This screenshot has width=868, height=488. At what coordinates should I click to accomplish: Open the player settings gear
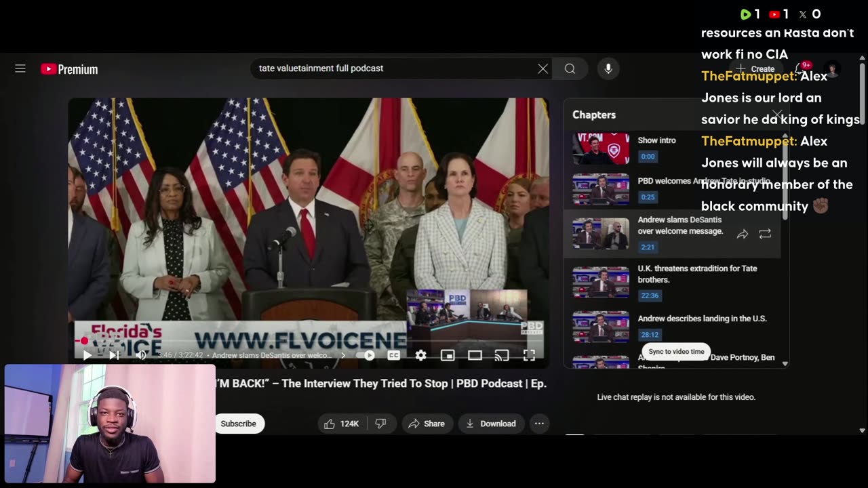click(420, 355)
